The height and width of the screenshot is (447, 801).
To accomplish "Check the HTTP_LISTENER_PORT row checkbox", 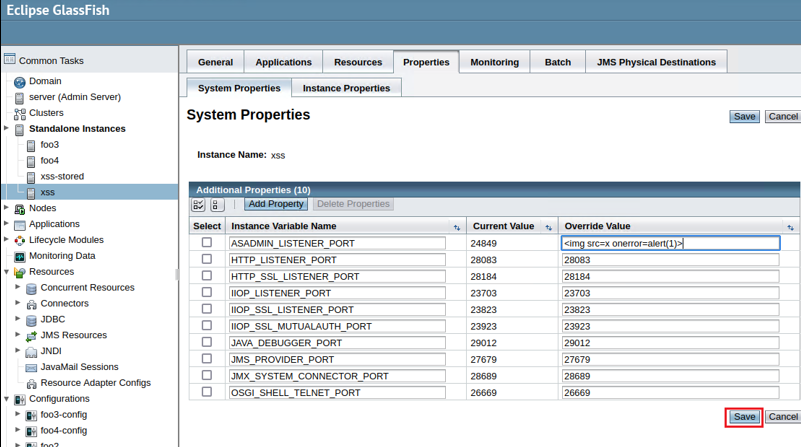I will coord(206,259).
